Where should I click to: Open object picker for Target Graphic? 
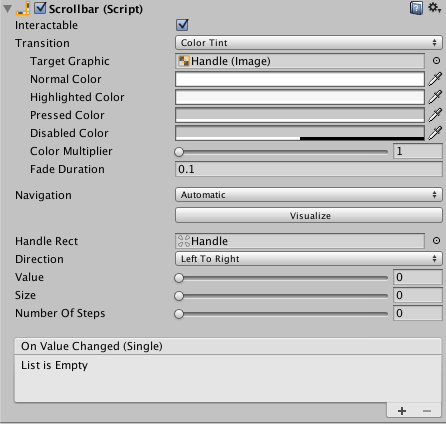pos(436,61)
